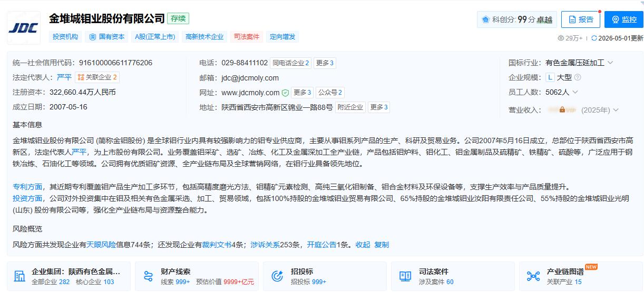Click 涉及案件 60 count
This screenshot has height=292, width=644.
point(436,282)
